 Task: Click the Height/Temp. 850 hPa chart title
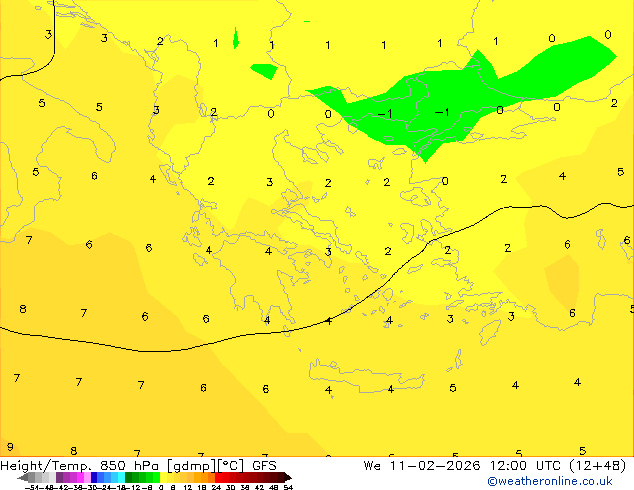[138, 466]
